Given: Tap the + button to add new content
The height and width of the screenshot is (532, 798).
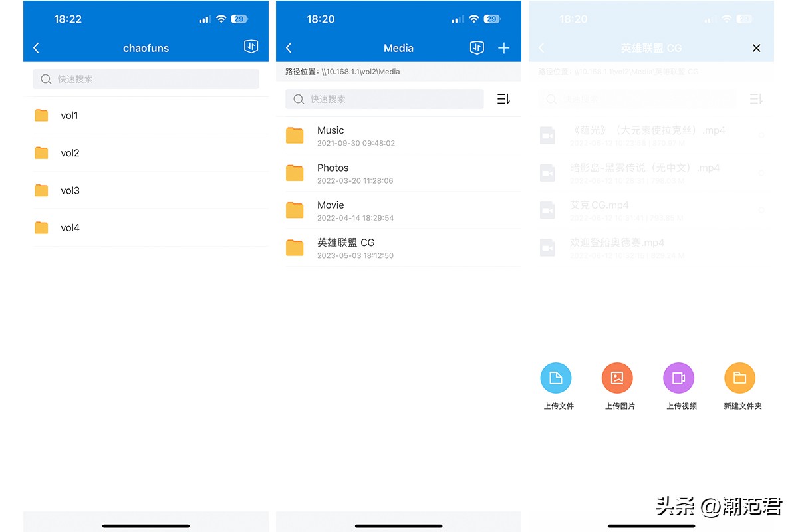Looking at the screenshot, I should [503, 48].
